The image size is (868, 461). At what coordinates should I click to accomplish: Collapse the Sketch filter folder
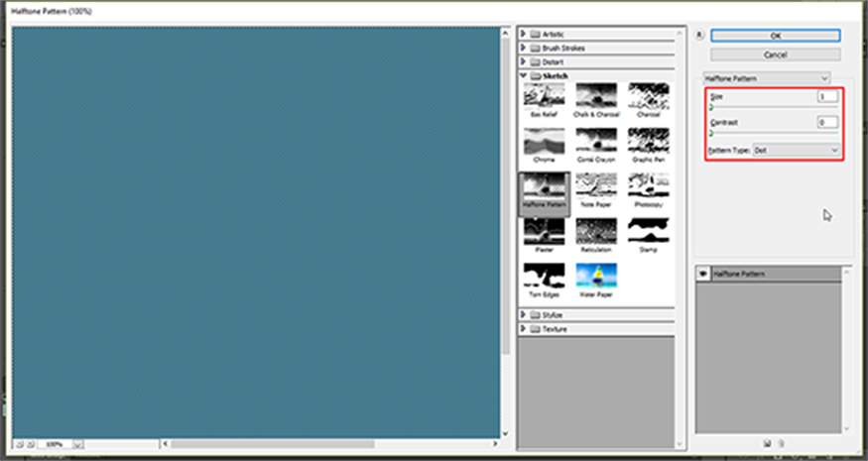(523, 75)
